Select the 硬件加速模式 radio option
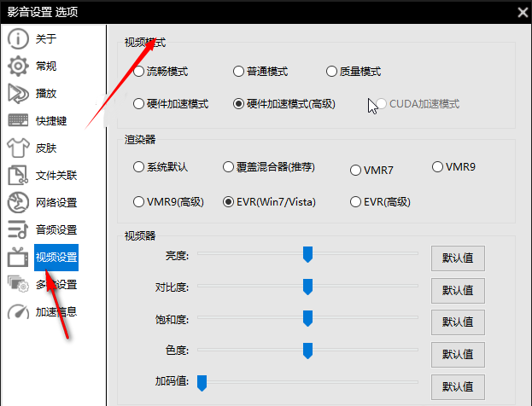 click(x=139, y=104)
